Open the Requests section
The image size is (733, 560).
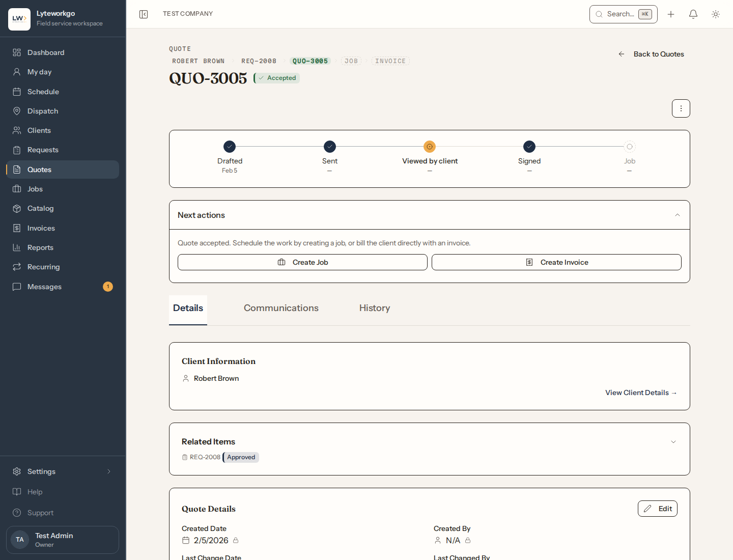click(63, 150)
